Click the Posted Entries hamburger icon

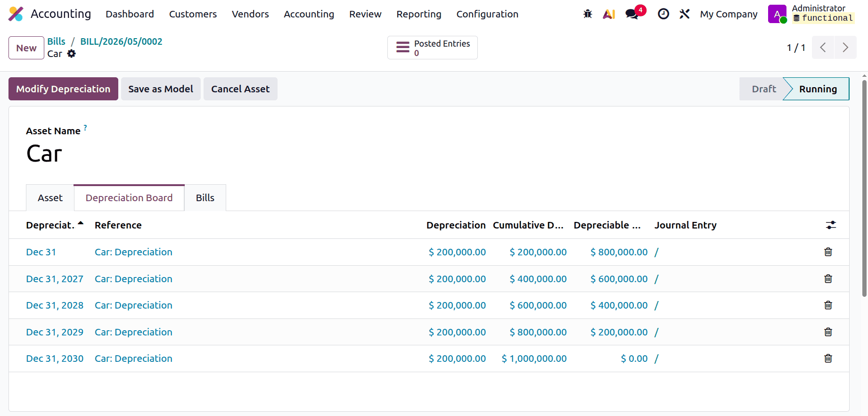point(403,48)
